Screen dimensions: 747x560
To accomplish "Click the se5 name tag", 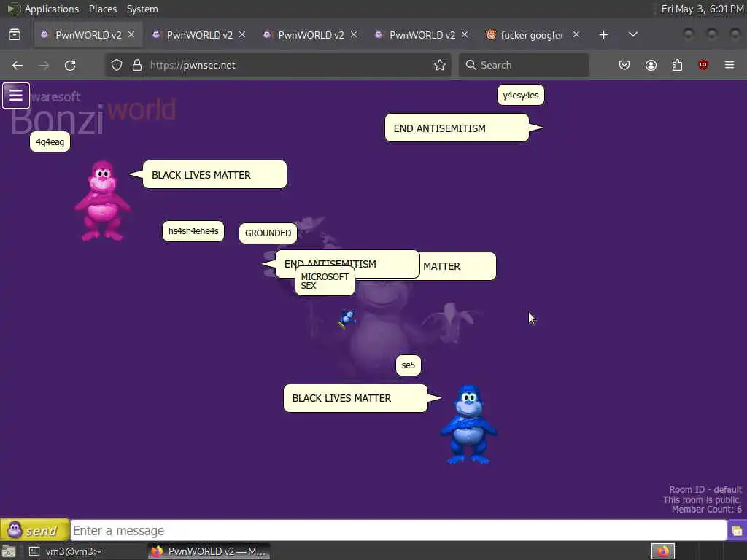I will tap(409, 365).
